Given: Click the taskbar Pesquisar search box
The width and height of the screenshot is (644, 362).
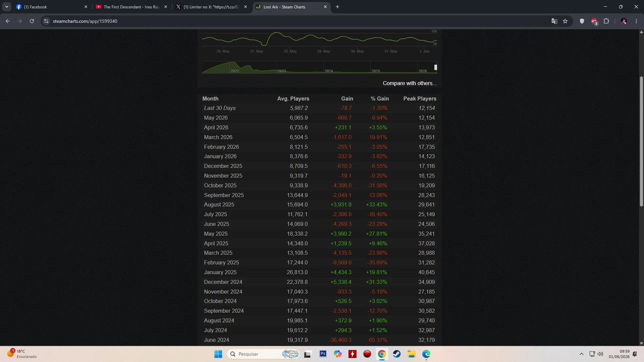Looking at the screenshot, I should point(263,354).
